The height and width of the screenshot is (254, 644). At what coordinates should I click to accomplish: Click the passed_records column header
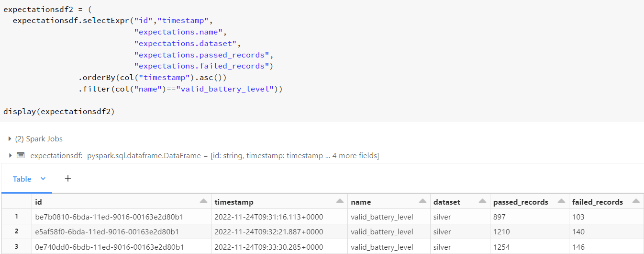521,202
